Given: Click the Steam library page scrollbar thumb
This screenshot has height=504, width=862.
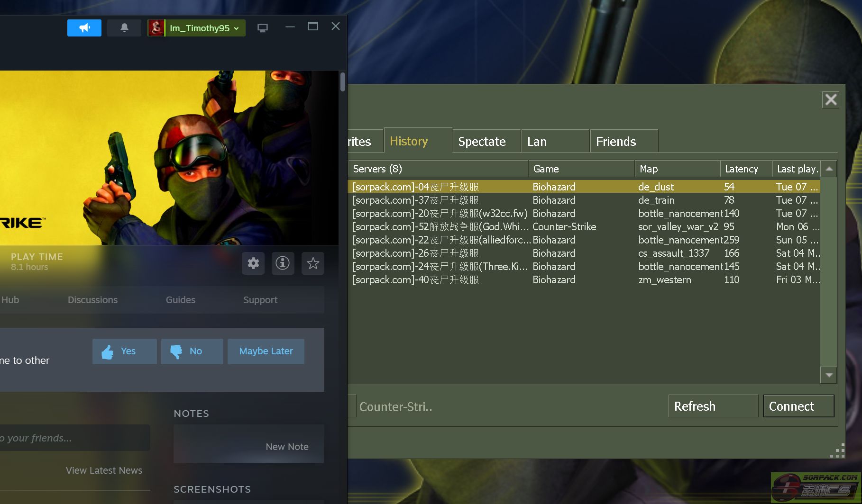Looking at the screenshot, I should (x=343, y=82).
